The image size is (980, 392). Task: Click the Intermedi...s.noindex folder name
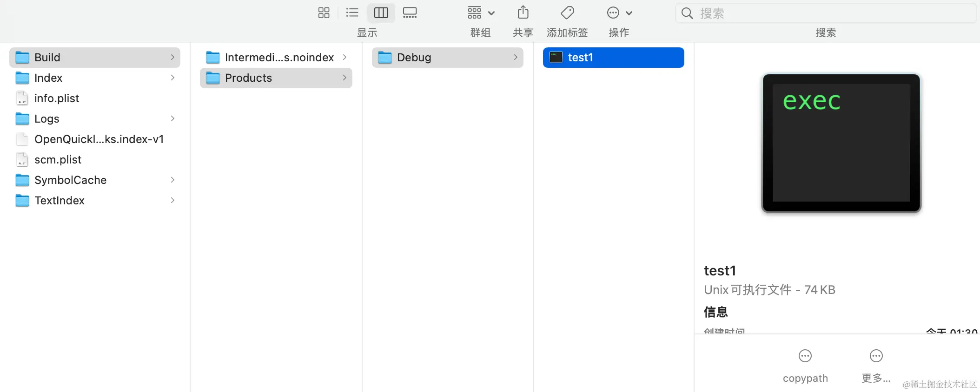279,58
